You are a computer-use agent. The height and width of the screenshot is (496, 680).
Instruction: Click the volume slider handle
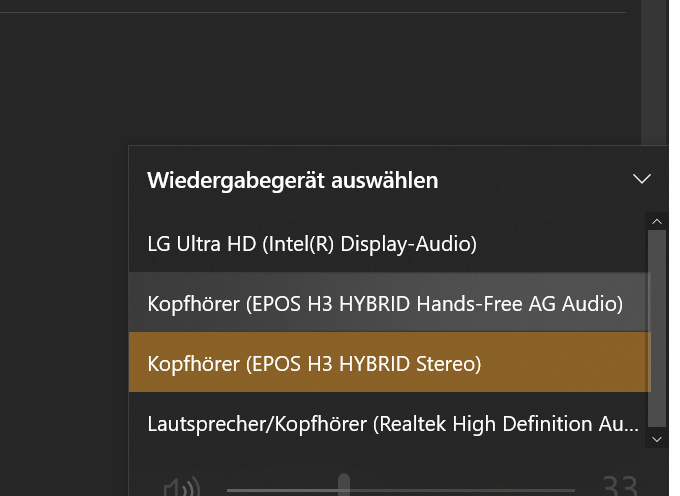pos(344,487)
